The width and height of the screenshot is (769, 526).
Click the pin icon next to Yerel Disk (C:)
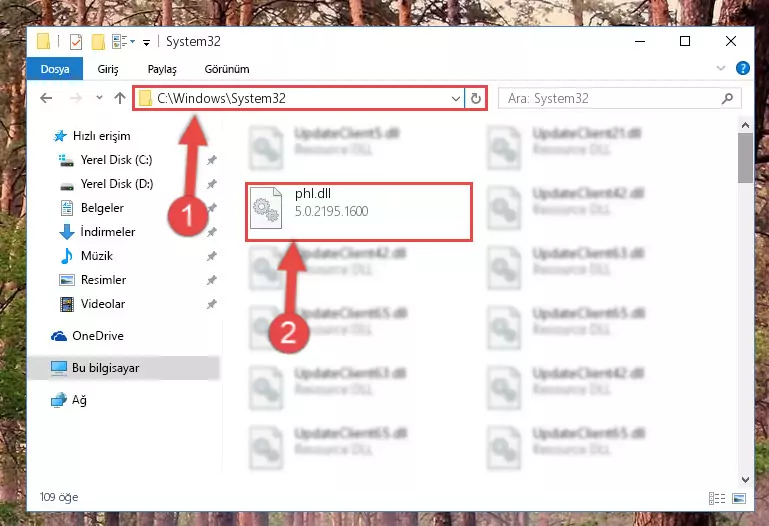(x=211, y=160)
